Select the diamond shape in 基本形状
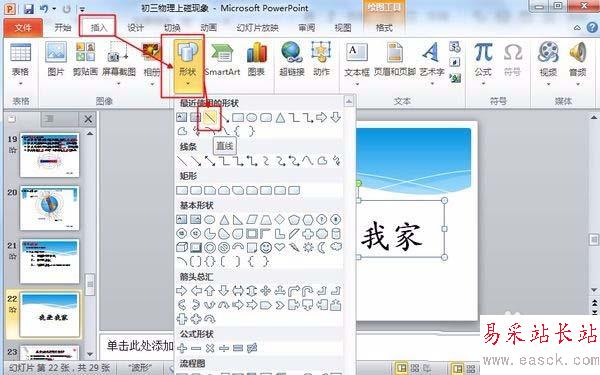The height and width of the screenshot is (375, 600). click(280, 219)
